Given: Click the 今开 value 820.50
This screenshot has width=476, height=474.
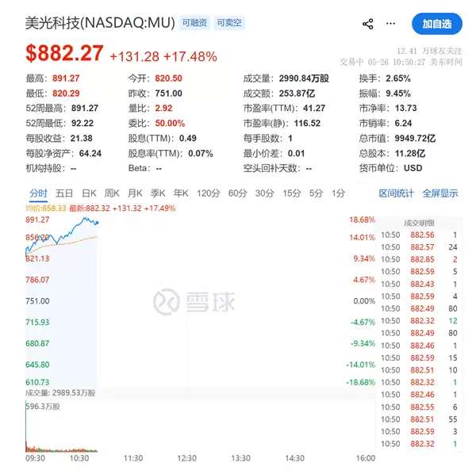Looking at the screenshot, I should [x=168, y=78].
